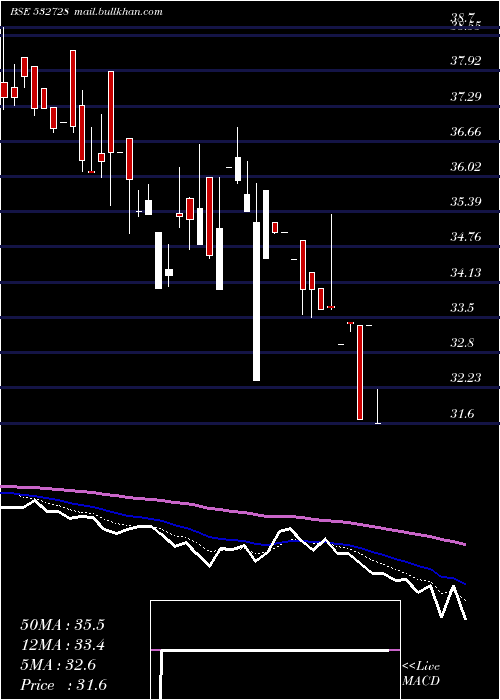Image resolution: width=500 pixels, height=700 pixels.
Task: Select the 31.6 price axis label
Action: click(x=463, y=414)
